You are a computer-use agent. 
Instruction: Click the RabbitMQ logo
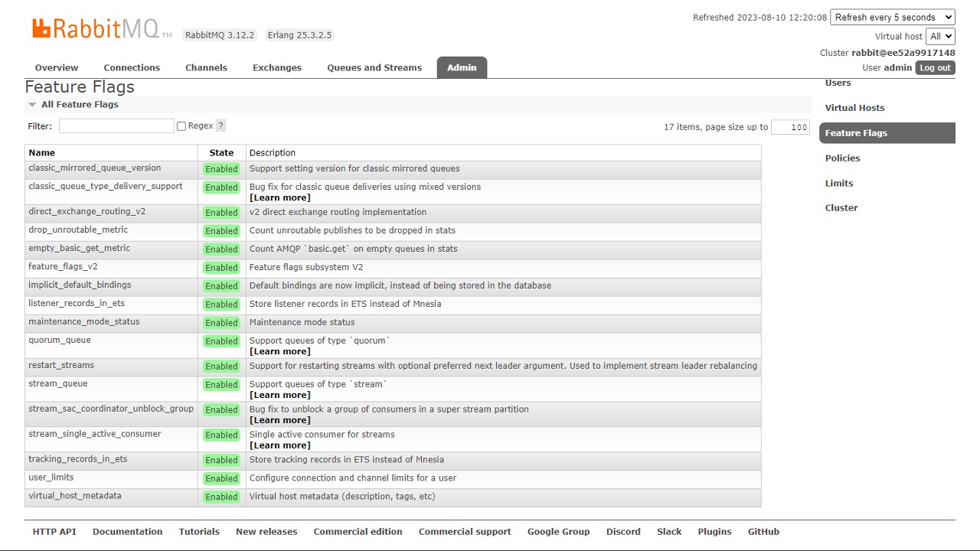coord(102,29)
